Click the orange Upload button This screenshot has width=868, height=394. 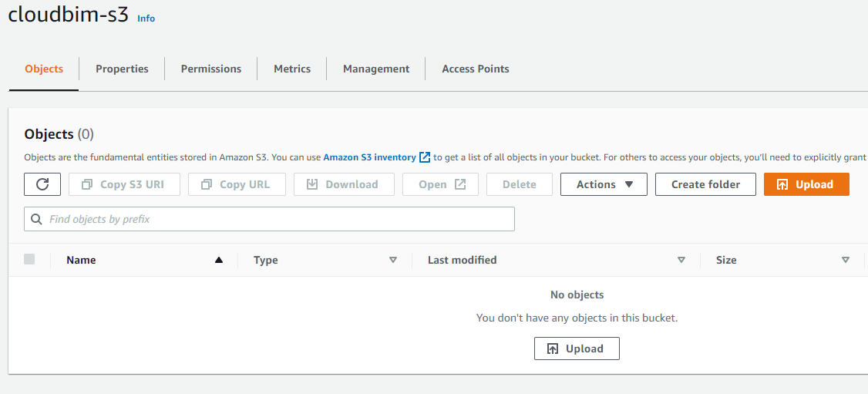(806, 184)
